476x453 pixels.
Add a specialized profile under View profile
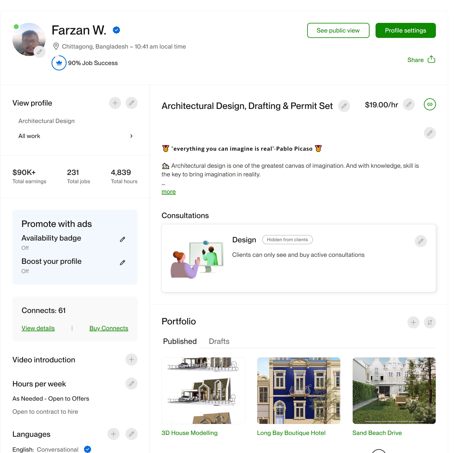pyautogui.click(x=115, y=103)
